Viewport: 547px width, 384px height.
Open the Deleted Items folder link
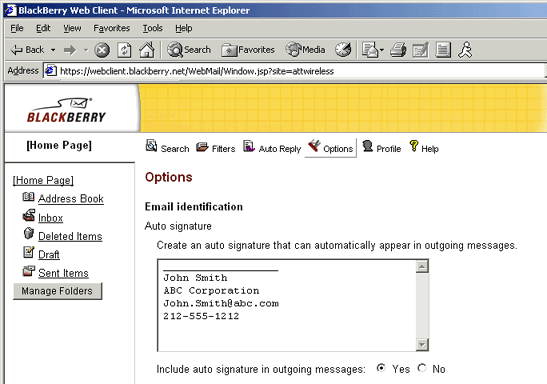(70, 236)
